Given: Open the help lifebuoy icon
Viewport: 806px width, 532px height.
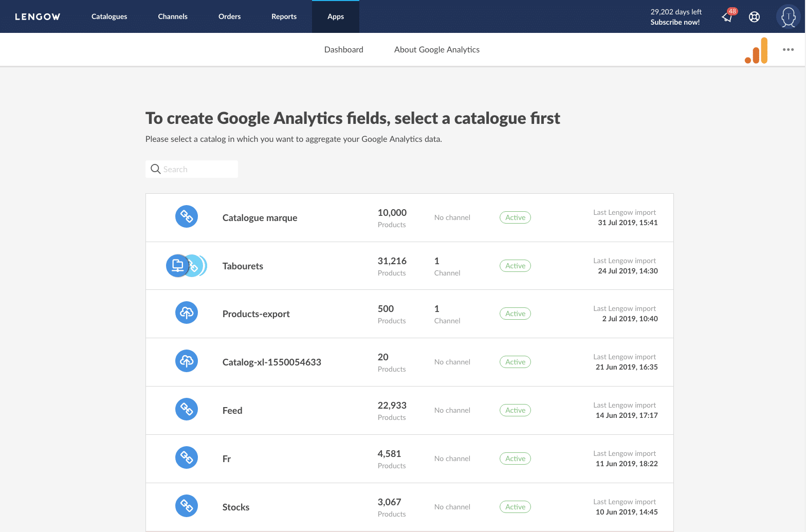Looking at the screenshot, I should (x=754, y=17).
